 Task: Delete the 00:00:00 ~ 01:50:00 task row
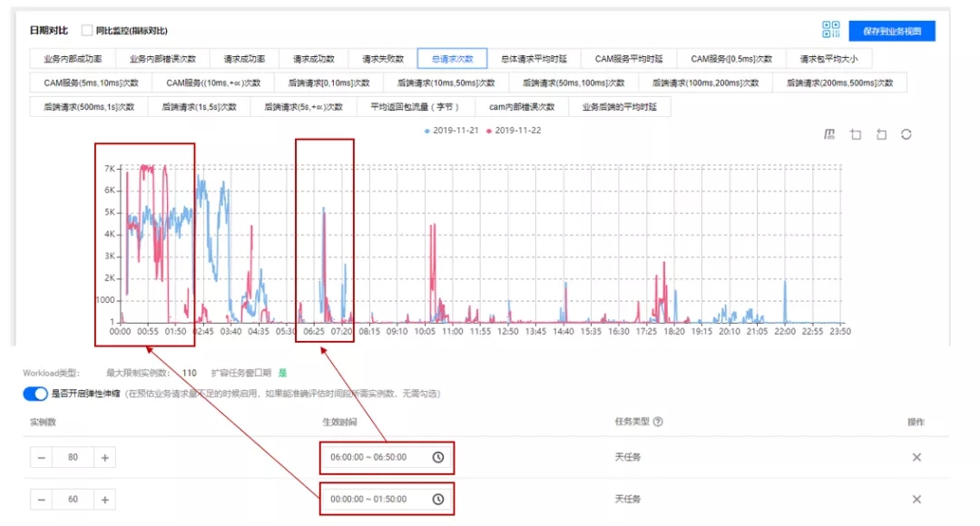click(x=916, y=499)
